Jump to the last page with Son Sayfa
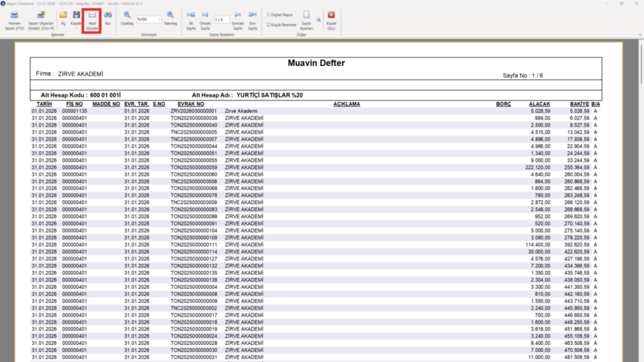The width and height of the screenshot is (644, 362). 253,15
